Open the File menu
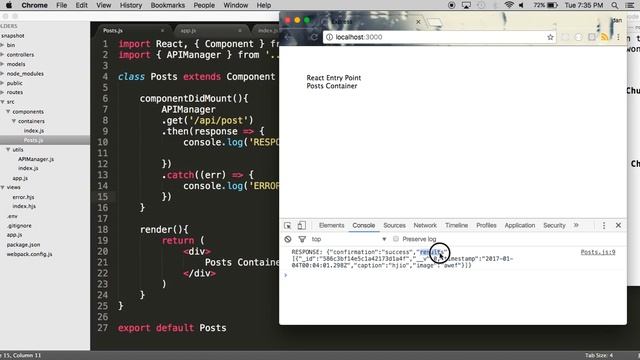Image resolution: width=640 pixels, height=360 pixels. pyautogui.click(x=62, y=5)
